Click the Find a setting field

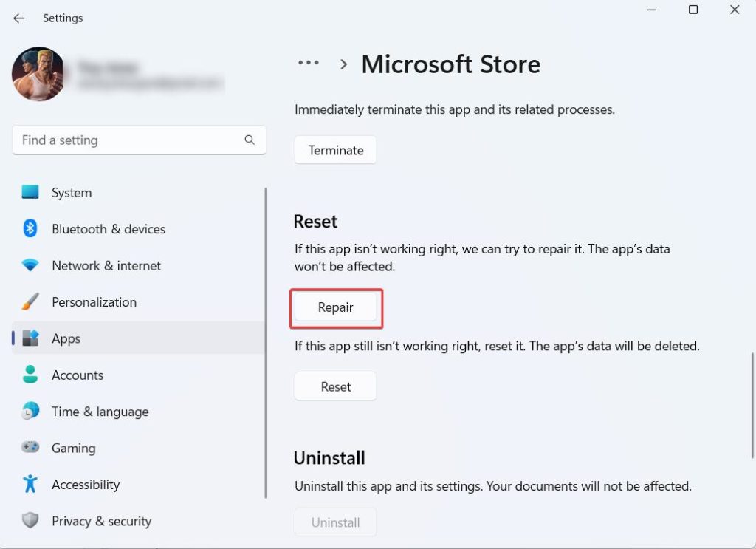[x=129, y=140]
